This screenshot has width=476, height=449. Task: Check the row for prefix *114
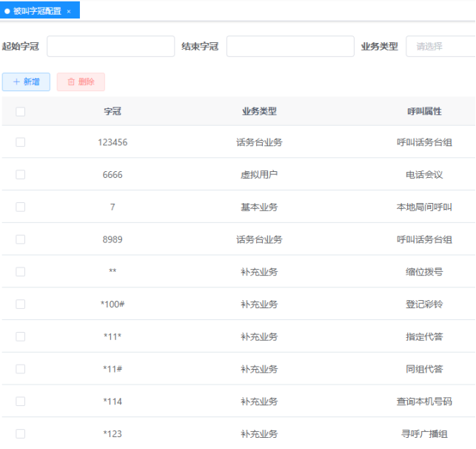coord(20,401)
